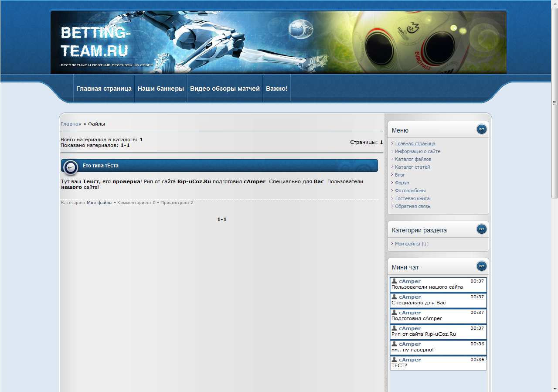Click the page vertical scrollbar thumb
This screenshot has width=558, height=392.
[555, 102]
